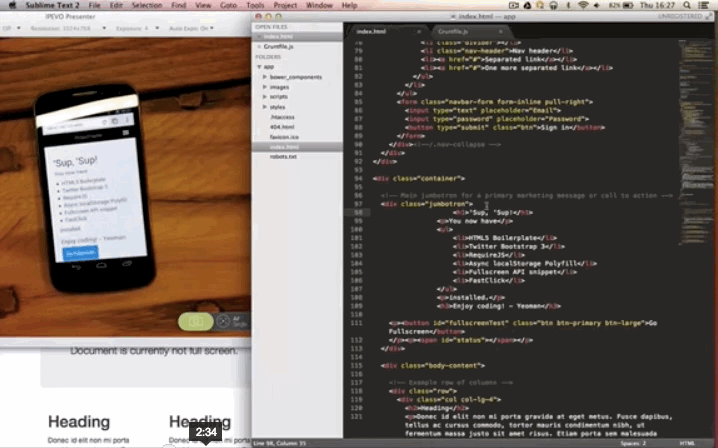
Task: Expand the styles folder
Action: click(265, 107)
